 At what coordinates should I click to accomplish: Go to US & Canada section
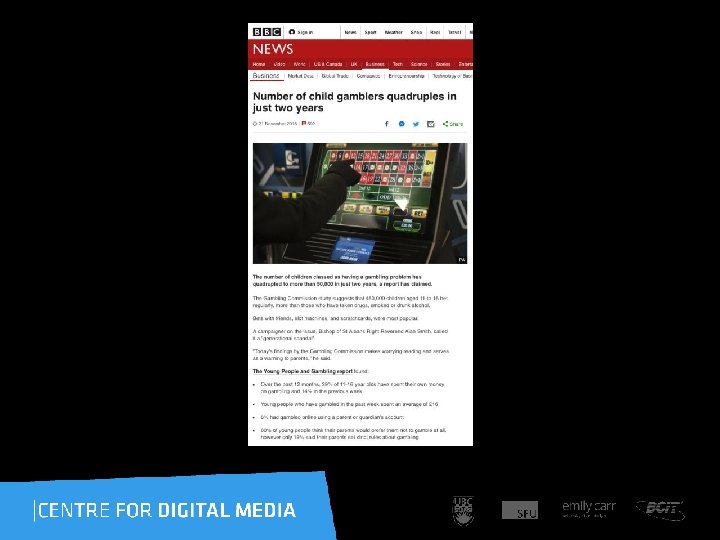click(x=328, y=64)
